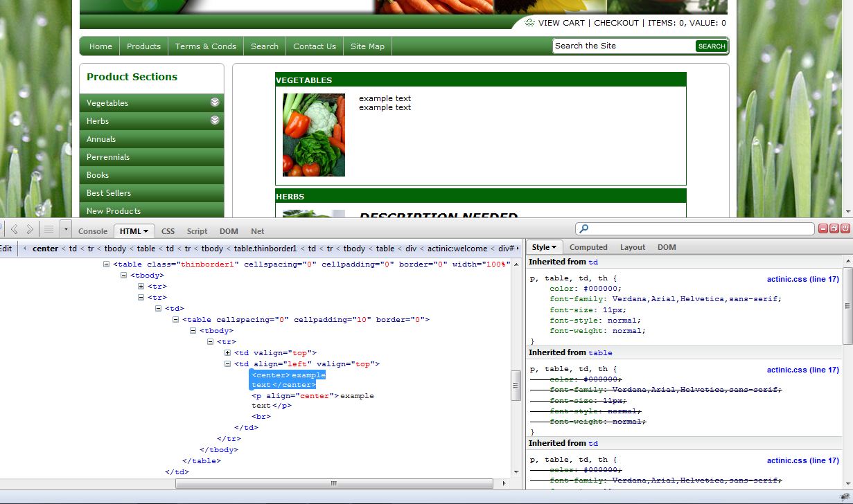
Task: Expand the td valign="top" node
Action: click(x=227, y=353)
